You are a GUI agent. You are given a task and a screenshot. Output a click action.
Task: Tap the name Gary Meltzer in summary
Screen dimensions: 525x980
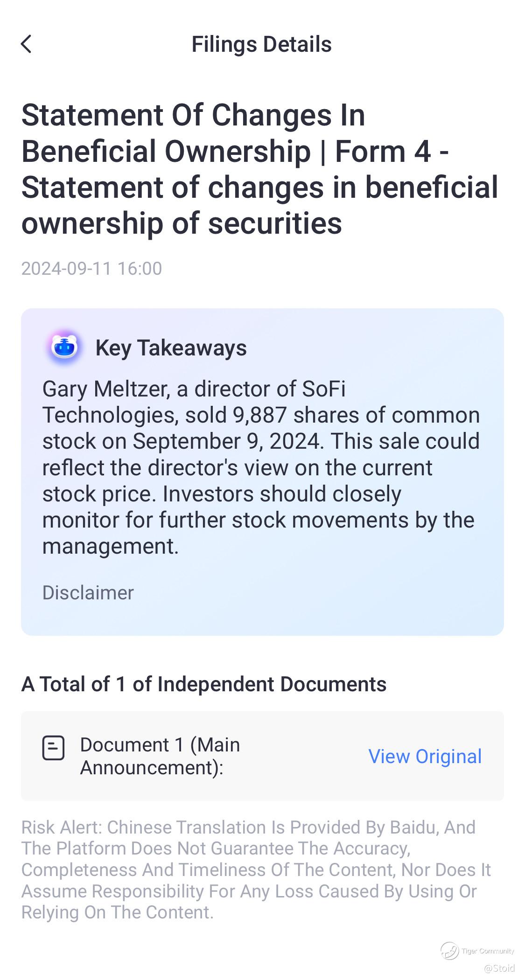pos(105,389)
